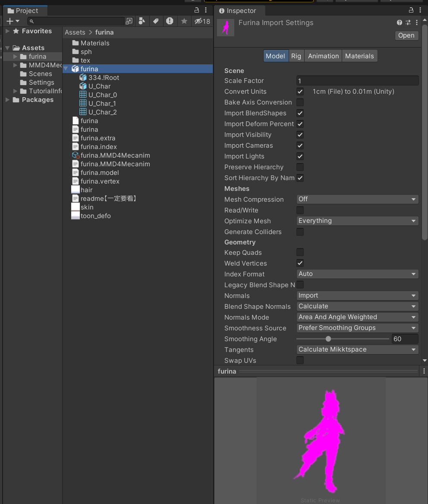Toggle hidden packages visibility showing 18

(202, 21)
